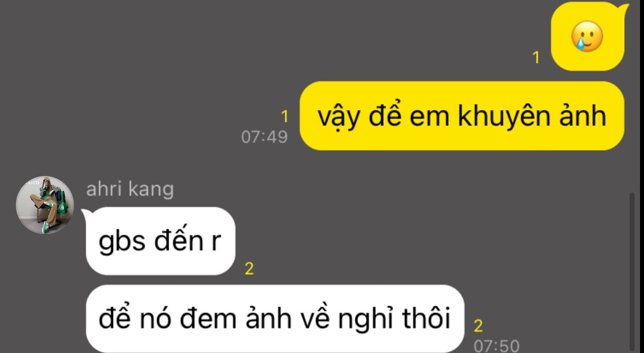The image size is (644, 353).
Task: Click the ahri kang sender name
Action: [x=130, y=189]
